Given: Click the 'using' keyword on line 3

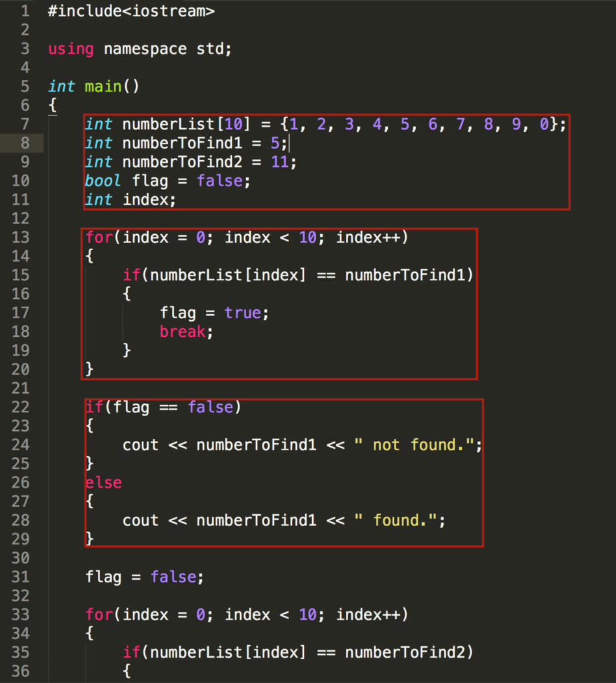Looking at the screenshot, I should (x=71, y=49).
